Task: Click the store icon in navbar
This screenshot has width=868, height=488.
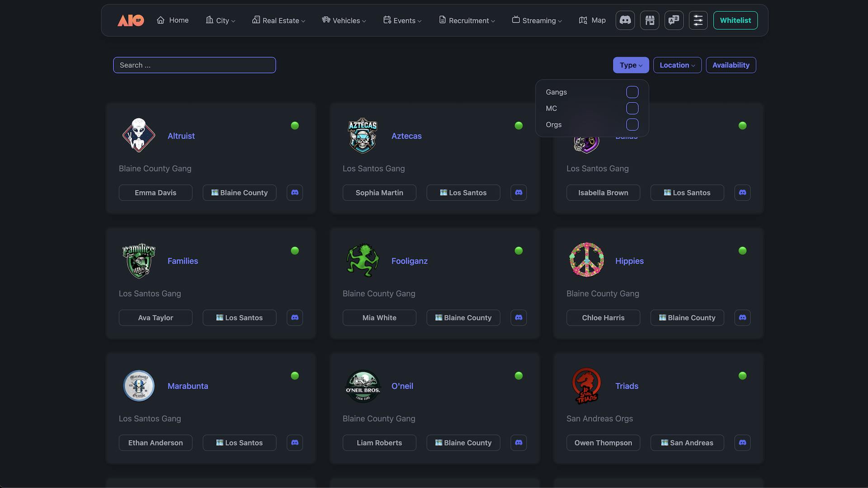Action: tap(650, 20)
